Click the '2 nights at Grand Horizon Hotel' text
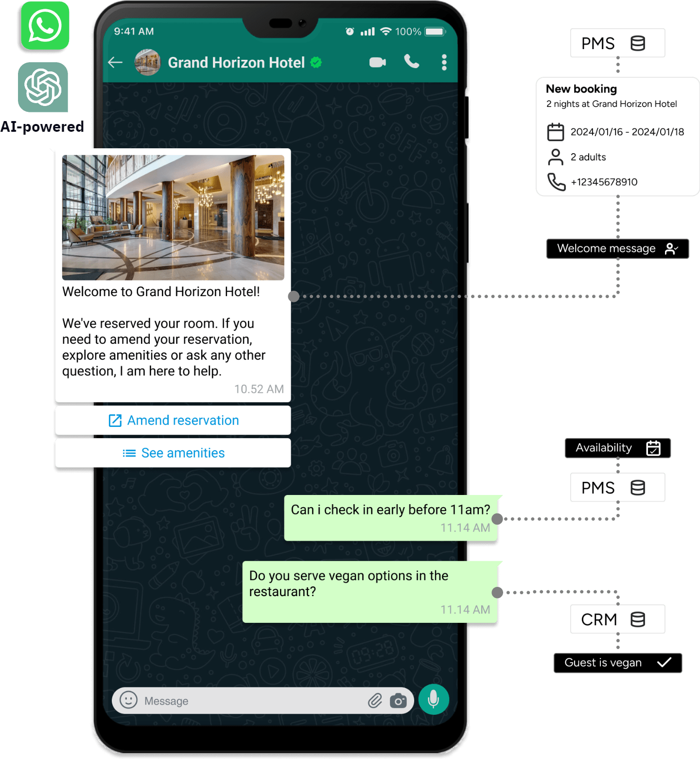This screenshot has width=700, height=759. tap(612, 104)
